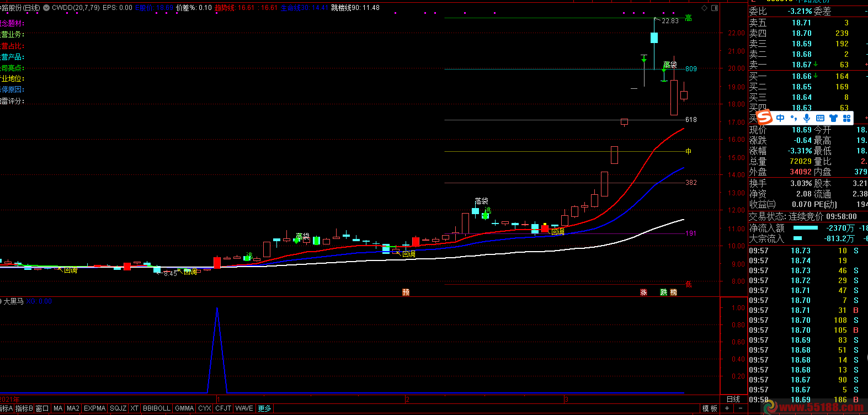Screen dimensions: 868x415
Task: Zoom in chart with plus button
Action: point(727,408)
